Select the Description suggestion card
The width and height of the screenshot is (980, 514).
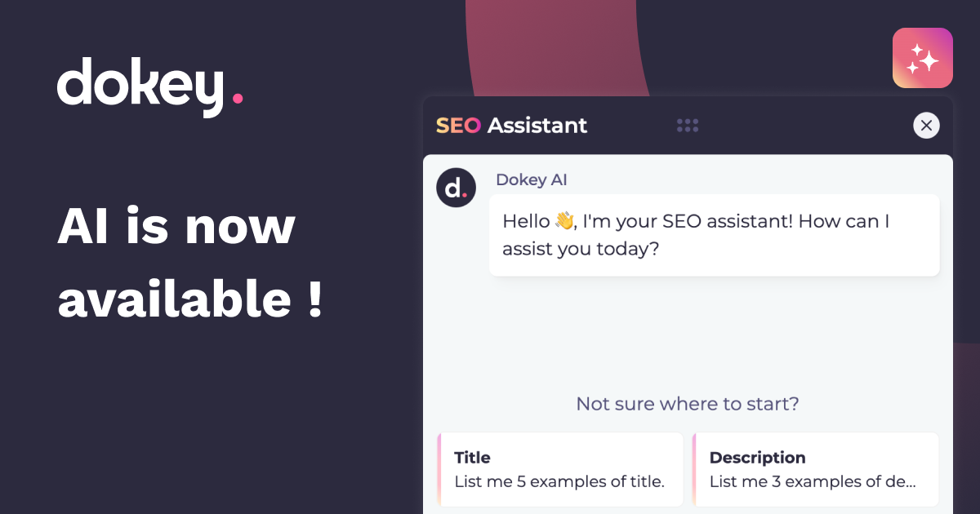pyautogui.click(x=817, y=469)
